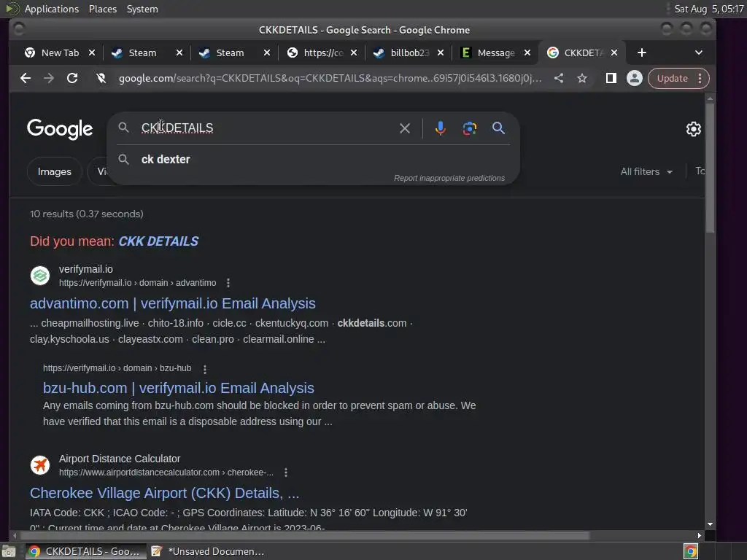Expand the All filters dropdown
Screen dimensions: 747x560
(646, 171)
